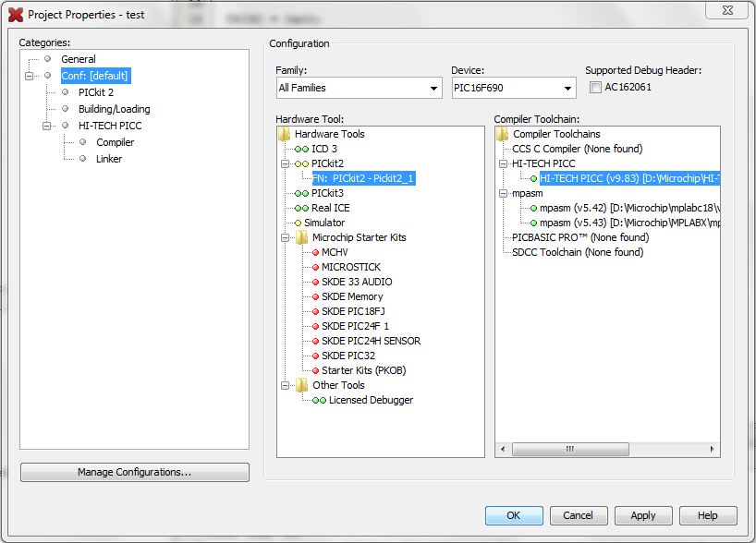Screen dimensions: 756x543
Task: Select HI-TECH PICC (v9.83) toolchain
Action: (x=629, y=178)
